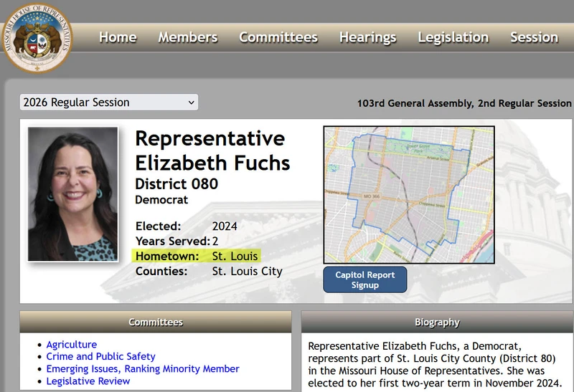This screenshot has width=574, height=392.
Task: Click the District 080 map thumbnail
Action: pos(409,194)
